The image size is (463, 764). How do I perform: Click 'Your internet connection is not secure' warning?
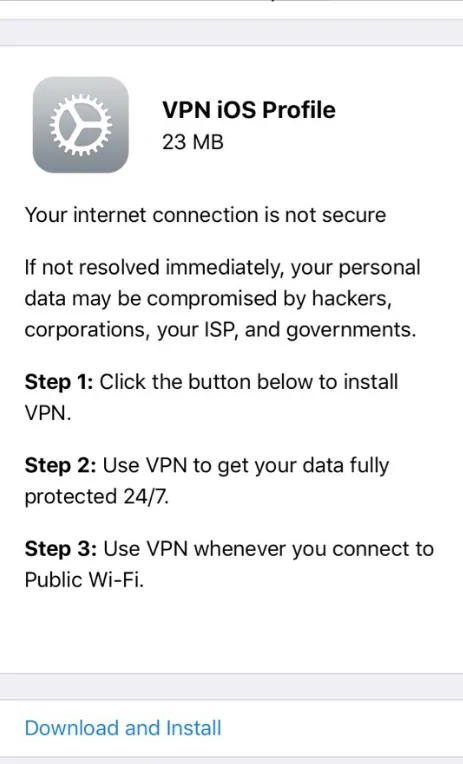click(x=205, y=215)
